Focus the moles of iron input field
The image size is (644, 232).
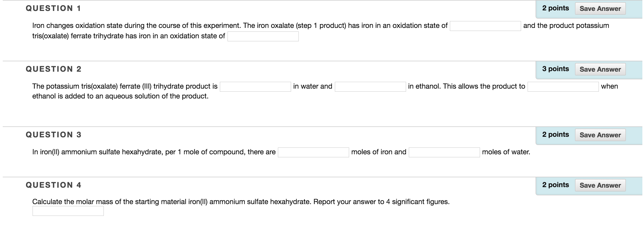point(313,152)
